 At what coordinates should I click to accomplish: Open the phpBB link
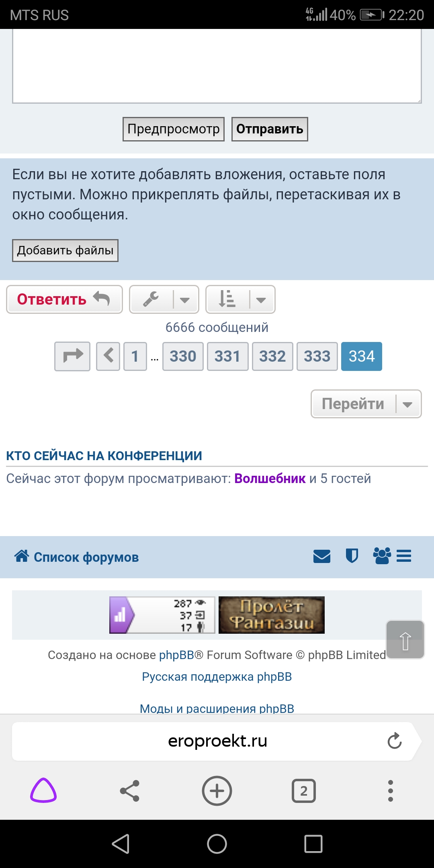pyautogui.click(x=177, y=655)
